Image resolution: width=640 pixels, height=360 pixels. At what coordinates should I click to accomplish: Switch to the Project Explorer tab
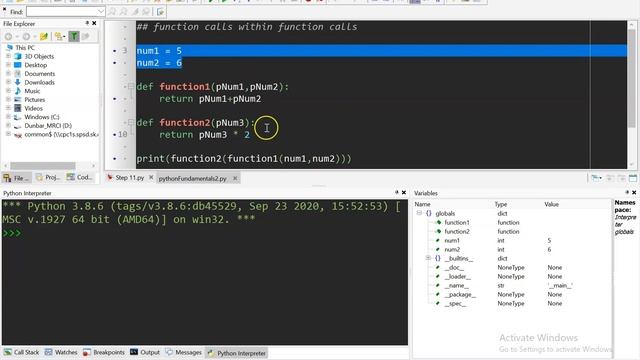(48, 178)
